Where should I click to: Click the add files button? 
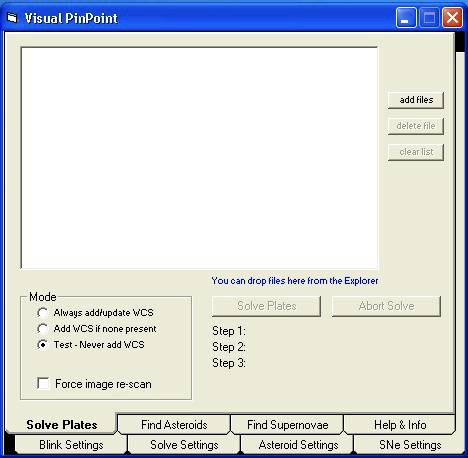tap(416, 100)
